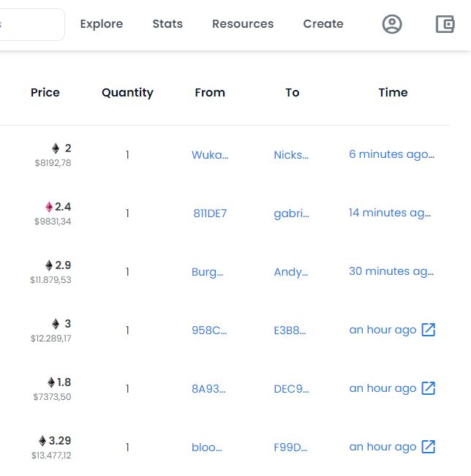Open the Andy… recipient profile

click(x=291, y=272)
